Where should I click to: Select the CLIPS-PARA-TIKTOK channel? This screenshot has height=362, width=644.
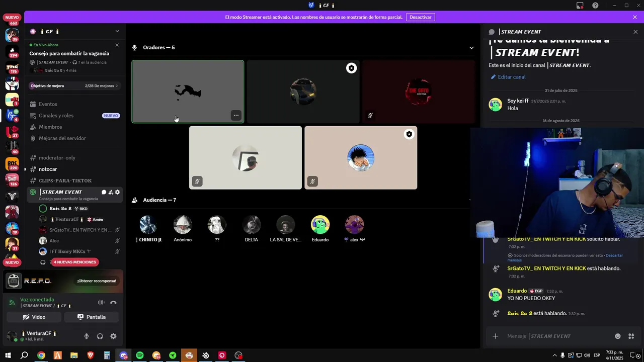pyautogui.click(x=75, y=180)
